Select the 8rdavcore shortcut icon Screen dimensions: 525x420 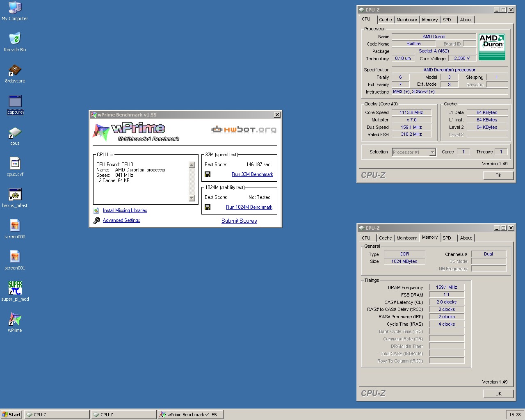tap(15, 70)
